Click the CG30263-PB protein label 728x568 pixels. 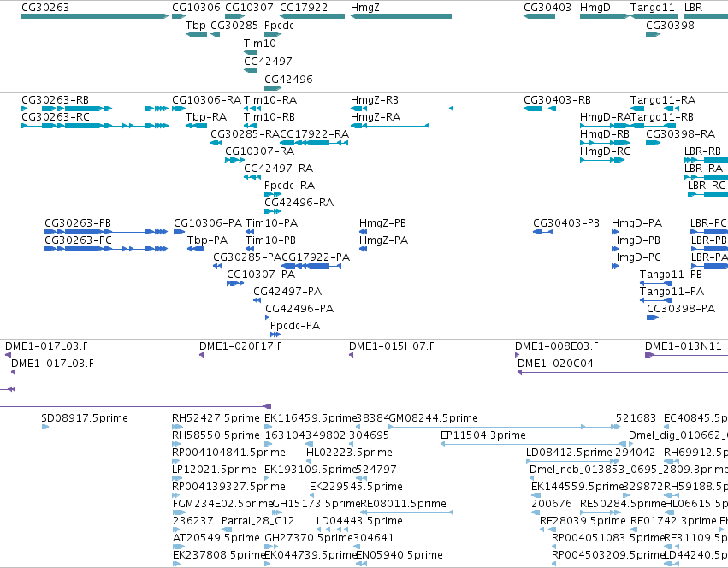pos(78,223)
